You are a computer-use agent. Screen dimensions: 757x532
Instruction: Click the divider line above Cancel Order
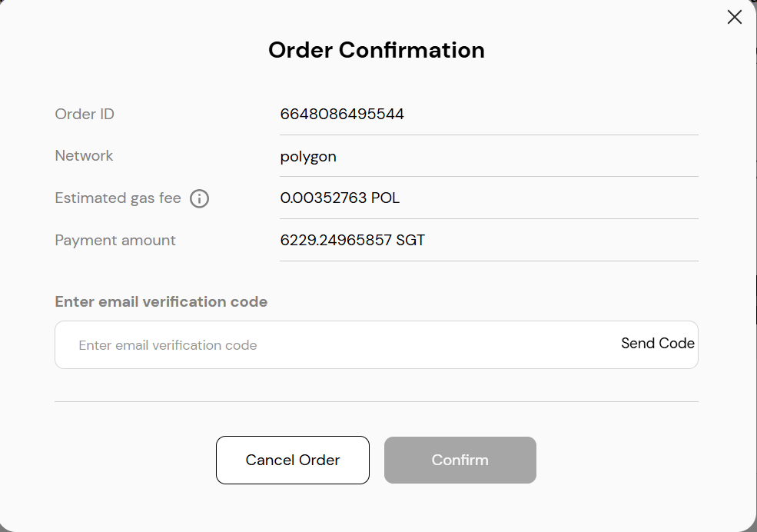coord(377,401)
